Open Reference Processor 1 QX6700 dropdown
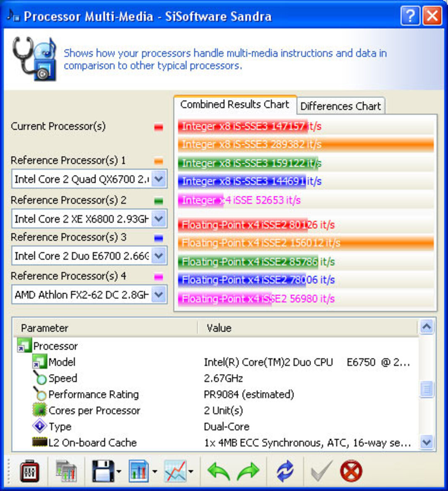The height and width of the screenshot is (491, 448). point(159,179)
